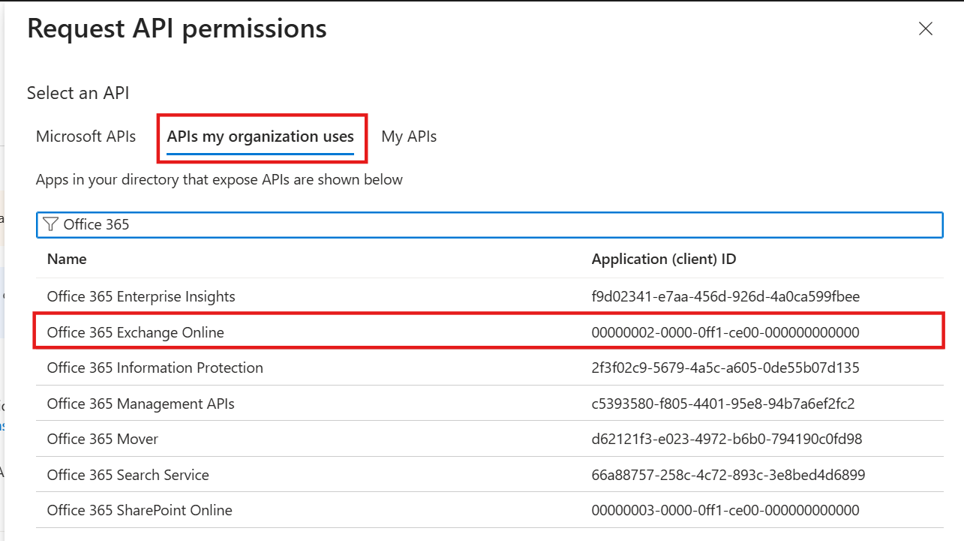Pick Office 365 Management APIs row
The width and height of the screenshot is (964, 541).
(489, 403)
